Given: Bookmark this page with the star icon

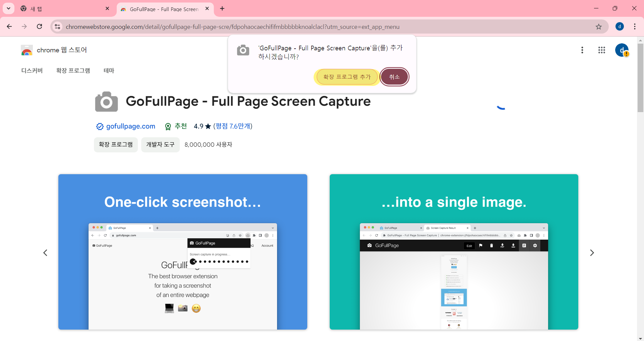Looking at the screenshot, I should 599,27.
